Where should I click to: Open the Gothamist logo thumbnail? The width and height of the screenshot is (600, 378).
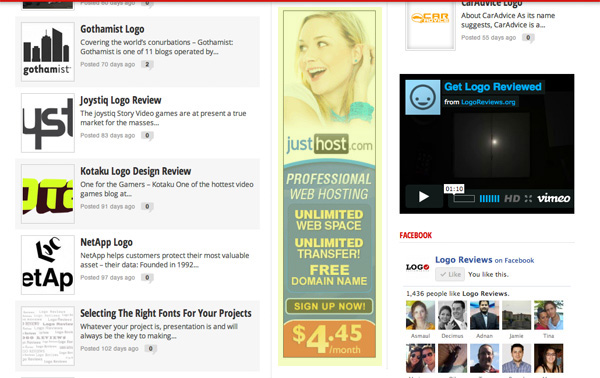pos(48,52)
